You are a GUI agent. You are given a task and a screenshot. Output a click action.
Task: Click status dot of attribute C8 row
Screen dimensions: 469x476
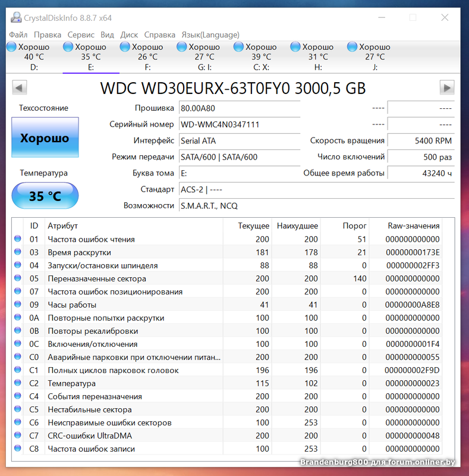click(18, 448)
